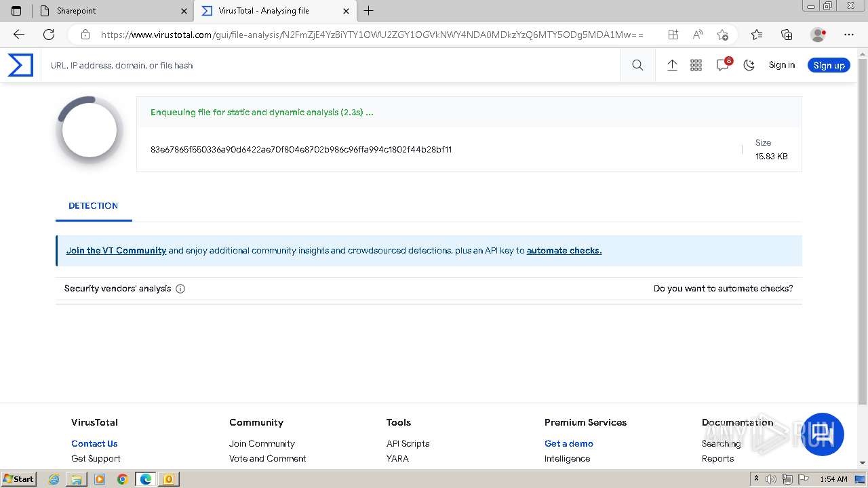Open the notifications comment icon
The width and height of the screenshot is (868, 488).
pos(723,65)
